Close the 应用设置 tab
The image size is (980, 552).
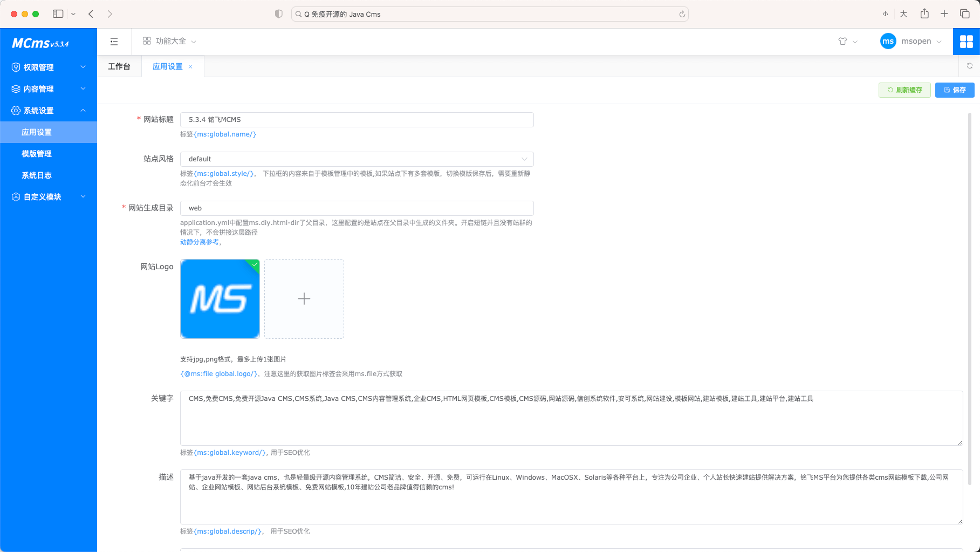click(x=190, y=67)
